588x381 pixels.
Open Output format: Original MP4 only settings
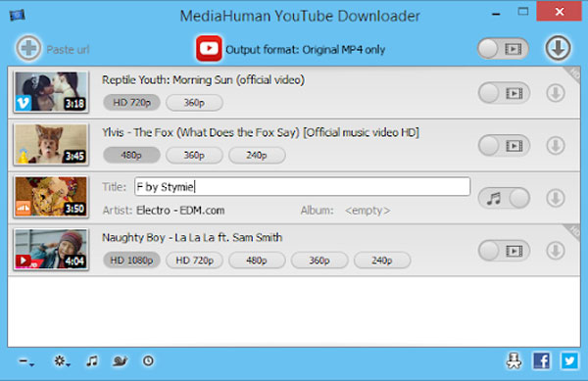(x=305, y=49)
